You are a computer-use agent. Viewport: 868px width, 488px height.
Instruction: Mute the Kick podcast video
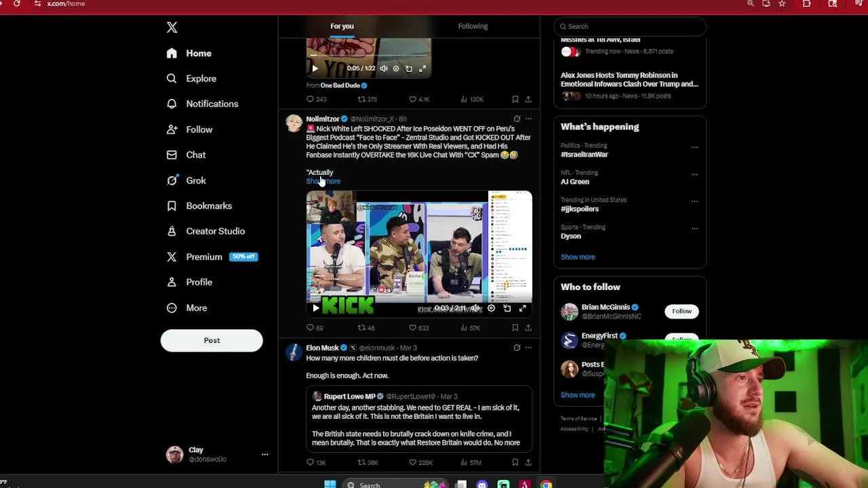(x=476, y=308)
